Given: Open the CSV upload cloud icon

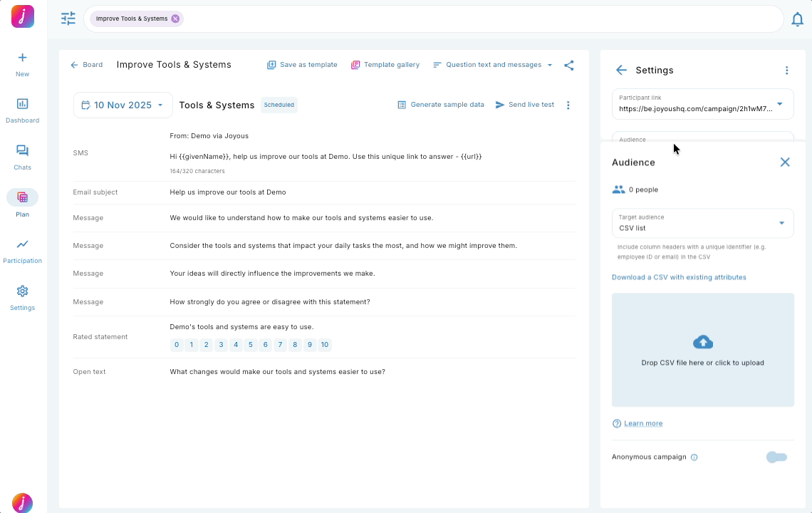Looking at the screenshot, I should (703, 341).
